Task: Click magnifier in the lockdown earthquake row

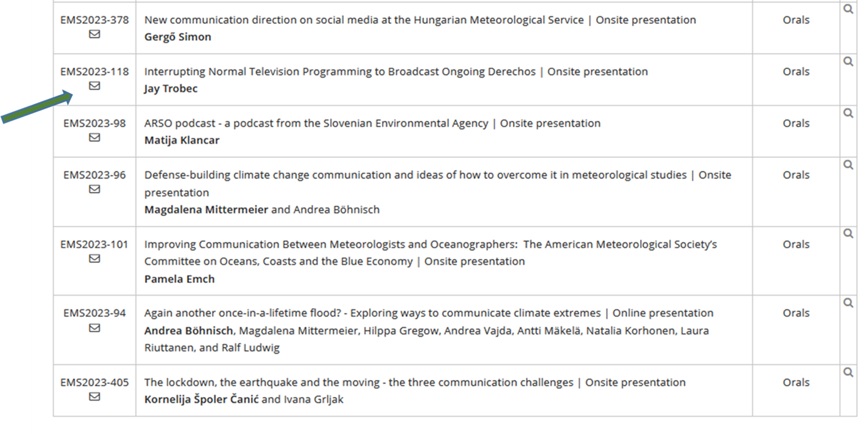Action: pyautogui.click(x=848, y=372)
